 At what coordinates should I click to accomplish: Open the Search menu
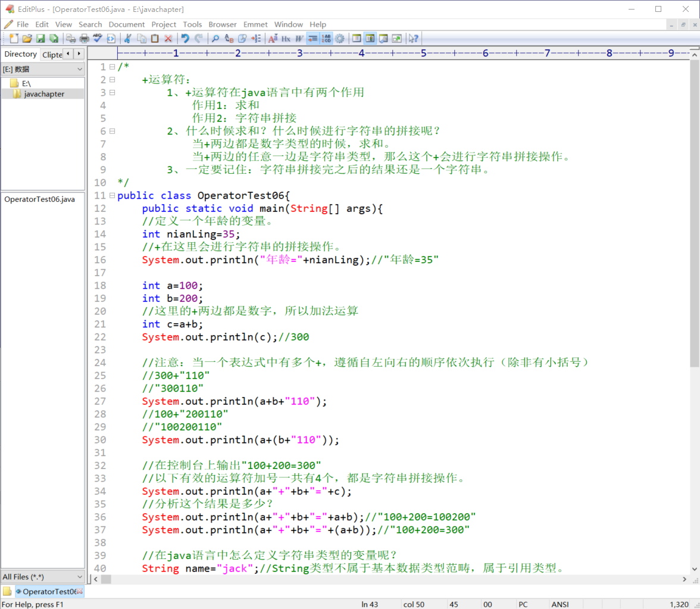[x=90, y=24]
